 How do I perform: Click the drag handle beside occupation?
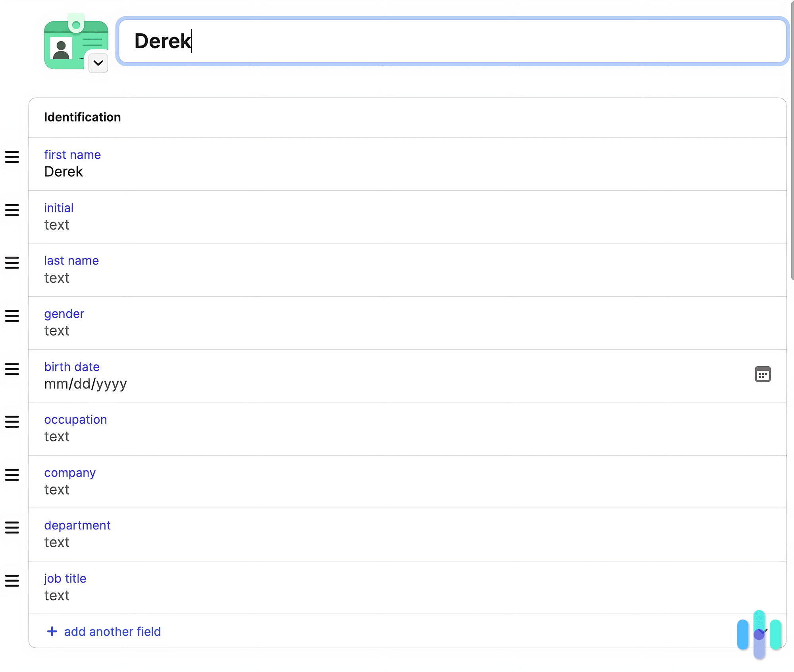tap(12, 422)
